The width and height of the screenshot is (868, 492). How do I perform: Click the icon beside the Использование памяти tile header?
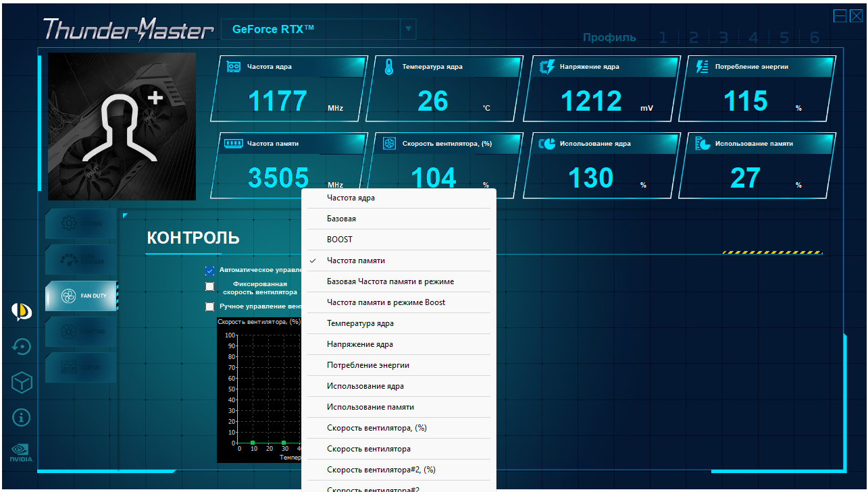coord(703,143)
